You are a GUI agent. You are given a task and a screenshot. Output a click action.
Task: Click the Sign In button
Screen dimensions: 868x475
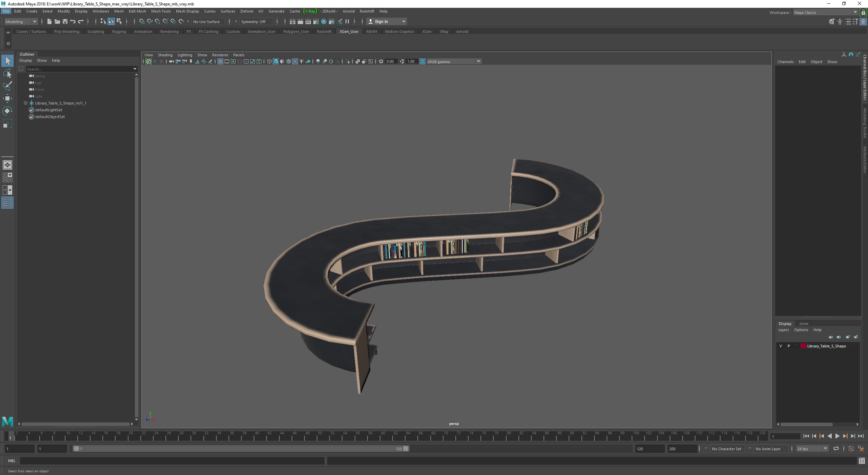click(381, 21)
